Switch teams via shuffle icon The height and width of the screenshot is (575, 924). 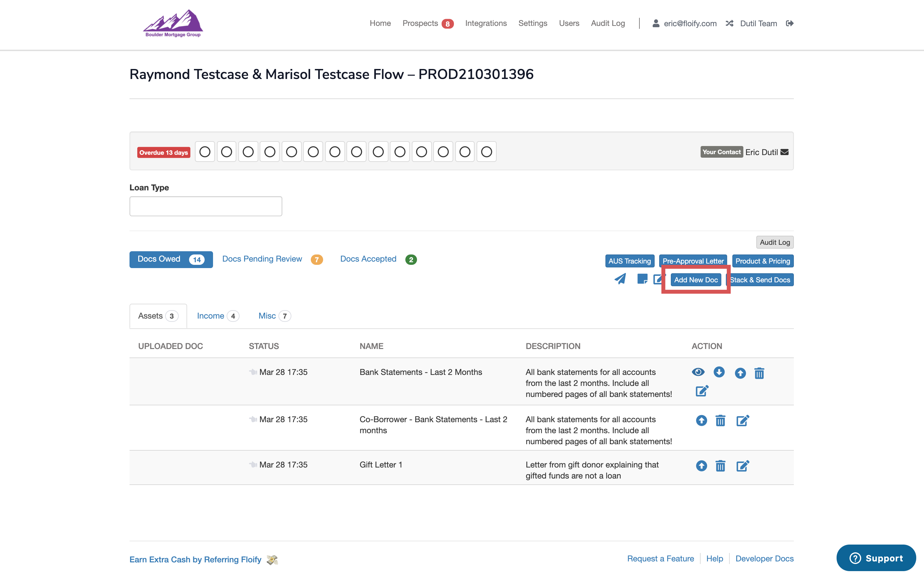[729, 24]
